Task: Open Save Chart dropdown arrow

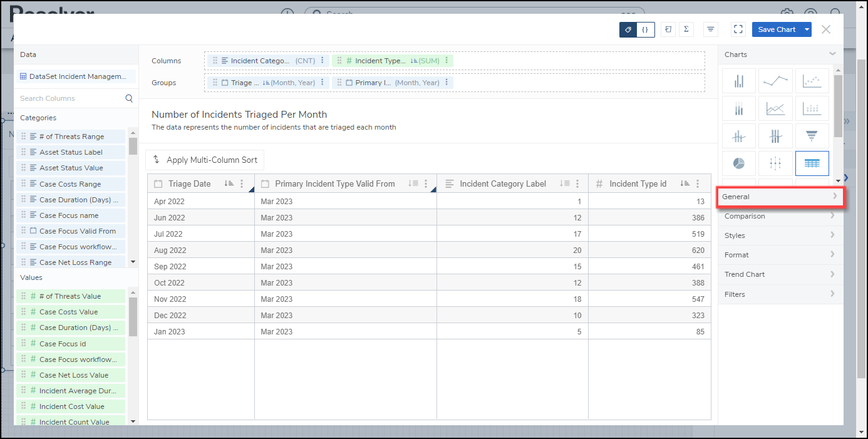Action: click(807, 29)
